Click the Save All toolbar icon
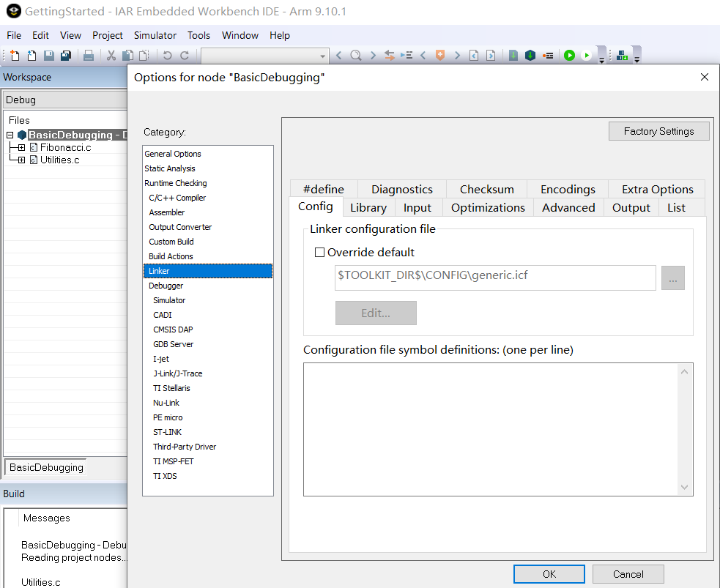This screenshot has height=588, width=720. [x=66, y=56]
